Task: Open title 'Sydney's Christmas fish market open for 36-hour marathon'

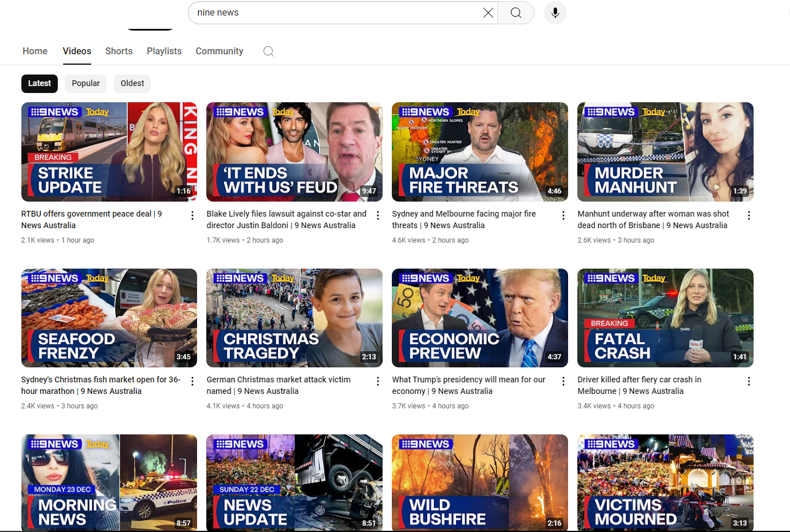Action: [x=101, y=385]
